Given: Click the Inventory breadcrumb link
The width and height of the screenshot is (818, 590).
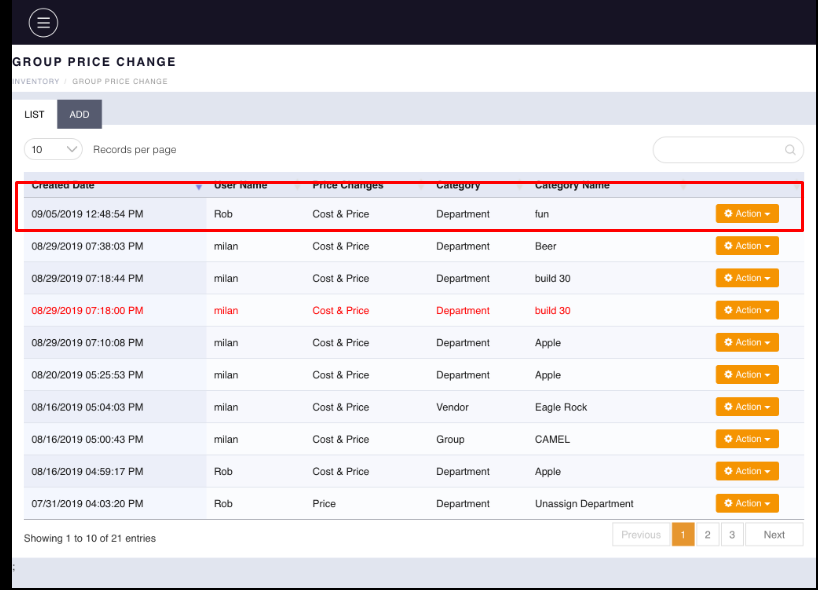Looking at the screenshot, I should (x=36, y=81).
